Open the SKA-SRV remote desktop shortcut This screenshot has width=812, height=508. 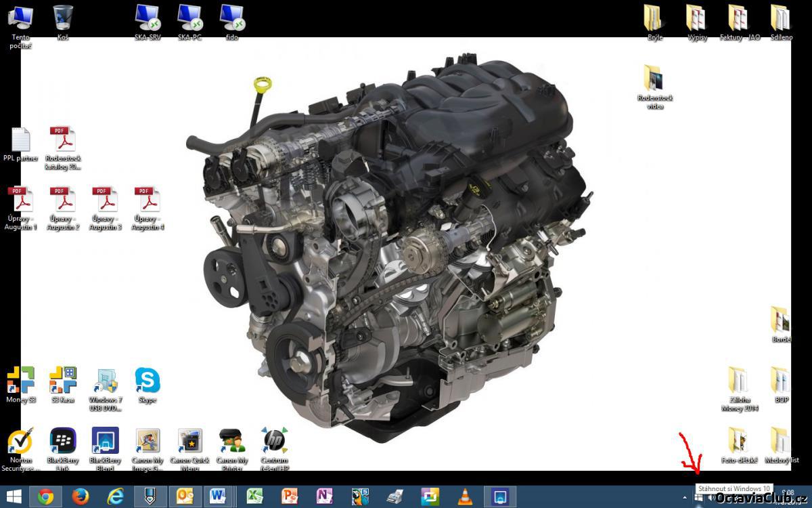click(148, 18)
